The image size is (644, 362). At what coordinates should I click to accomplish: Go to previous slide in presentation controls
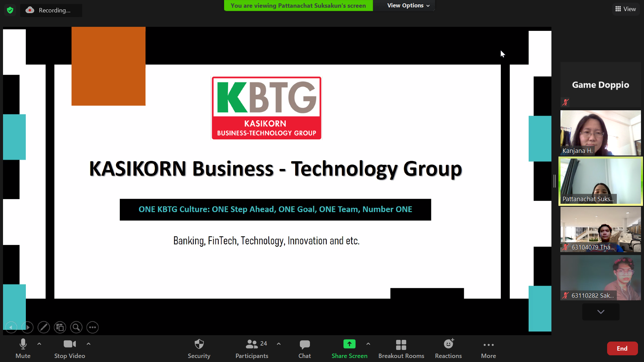click(11, 327)
